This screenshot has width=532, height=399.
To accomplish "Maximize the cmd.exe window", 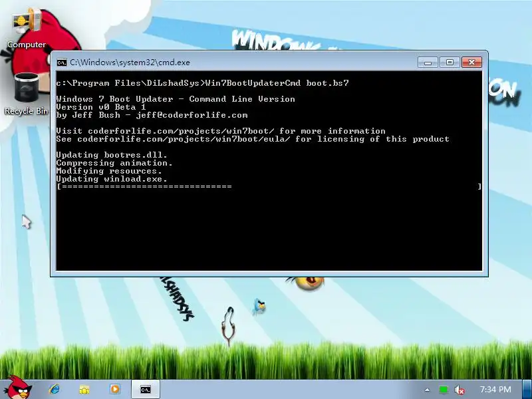I will click(x=450, y=63).
